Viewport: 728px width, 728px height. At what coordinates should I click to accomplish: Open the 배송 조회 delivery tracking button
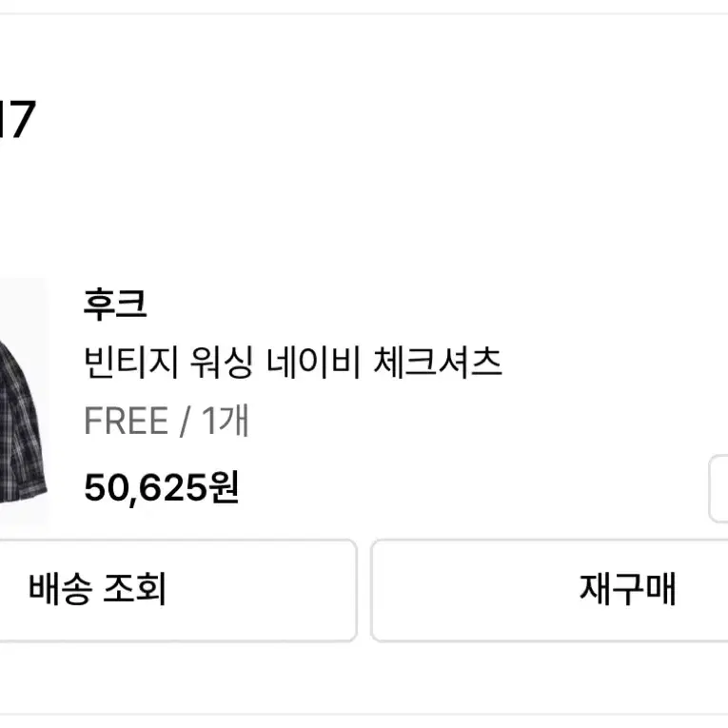pos(178,591)
